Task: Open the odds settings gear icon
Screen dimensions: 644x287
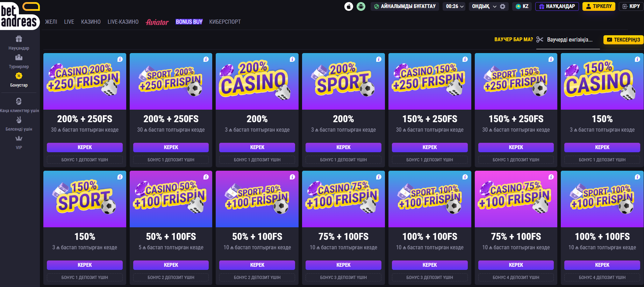Action: click(503, 6)
